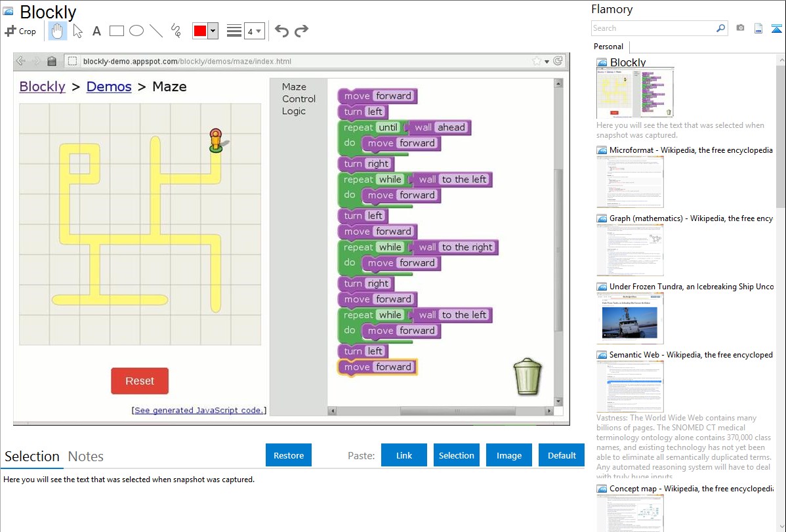Viewport: 786px width, 532px height.
Task: Click the blue Paste Selection button
Action: pyautogui.click(x=456, y=455)
